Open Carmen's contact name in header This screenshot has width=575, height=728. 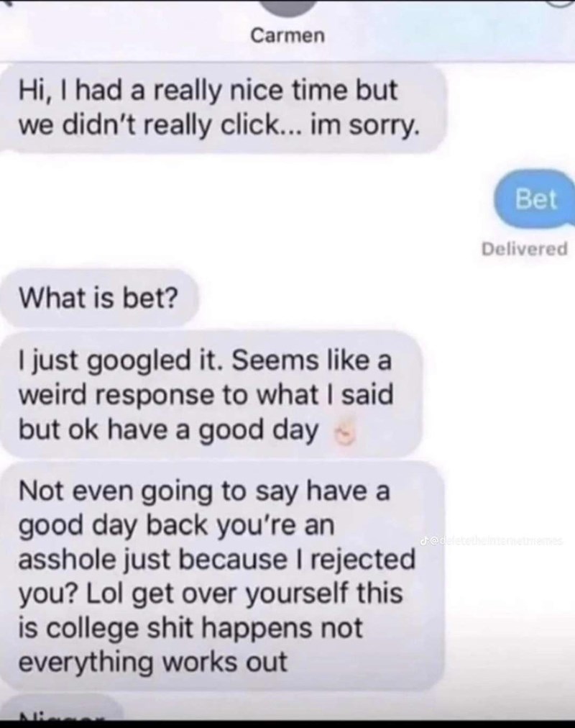(x=287, y=35)
